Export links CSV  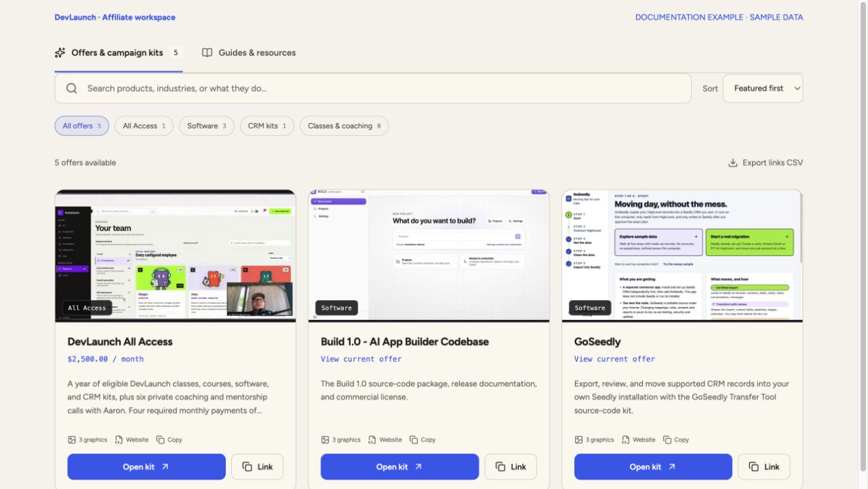point(765,163)
